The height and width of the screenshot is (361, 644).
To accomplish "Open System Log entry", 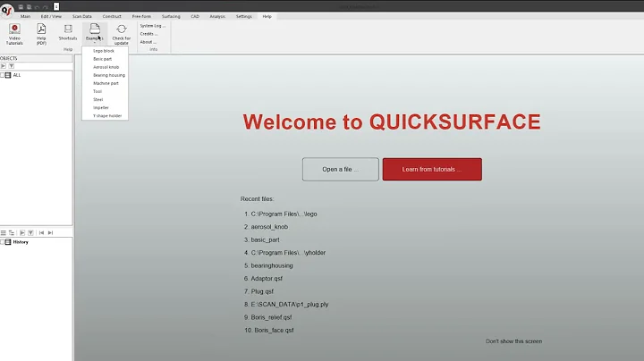I will [x=152, y=26].
